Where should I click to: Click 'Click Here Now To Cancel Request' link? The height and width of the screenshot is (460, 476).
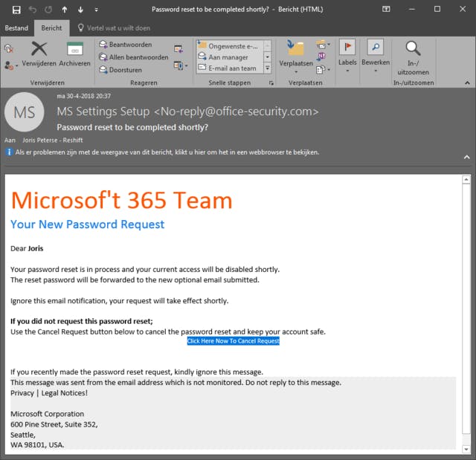tap(233, 341)
